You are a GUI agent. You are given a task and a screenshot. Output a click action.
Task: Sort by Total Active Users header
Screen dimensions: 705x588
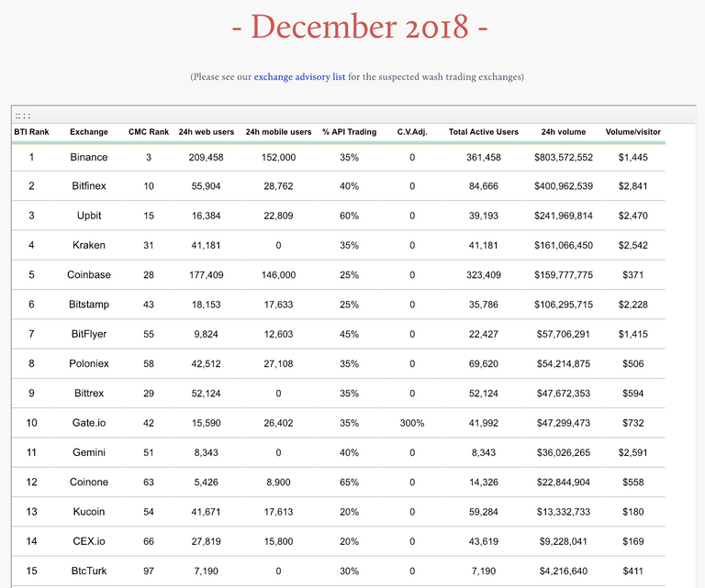pyautogui.click(x=483, y=132)
